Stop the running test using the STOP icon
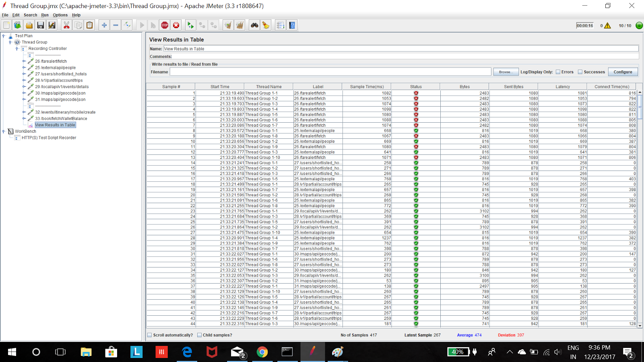The height and width of the screenshot is (362, 644). [x=165, y=25]
